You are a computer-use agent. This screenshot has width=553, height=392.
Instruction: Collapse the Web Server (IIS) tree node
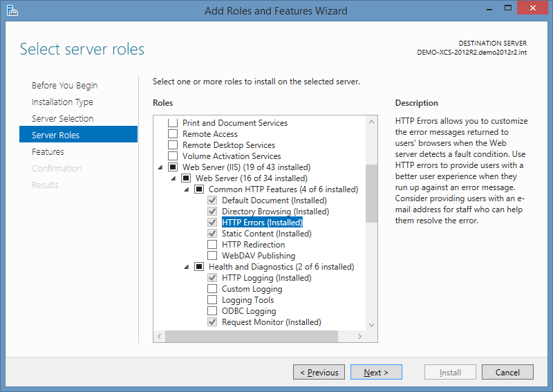coord(160,167)
